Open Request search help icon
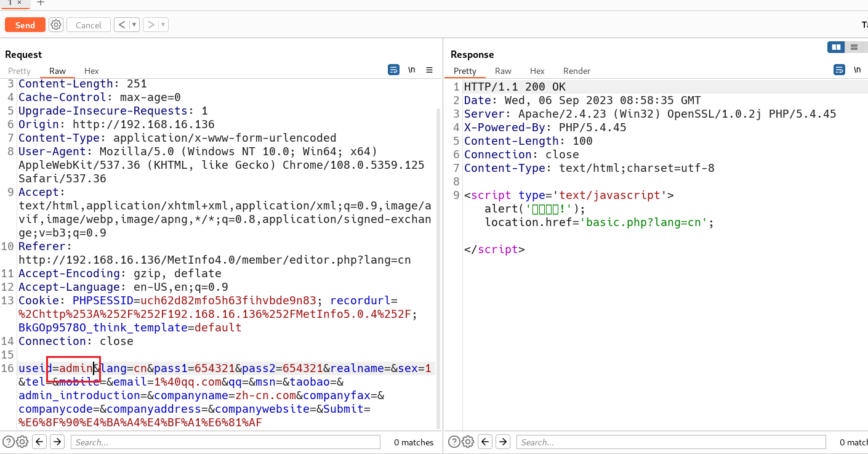The height and width of the screenshot is (454, 868). click(9, 442)
